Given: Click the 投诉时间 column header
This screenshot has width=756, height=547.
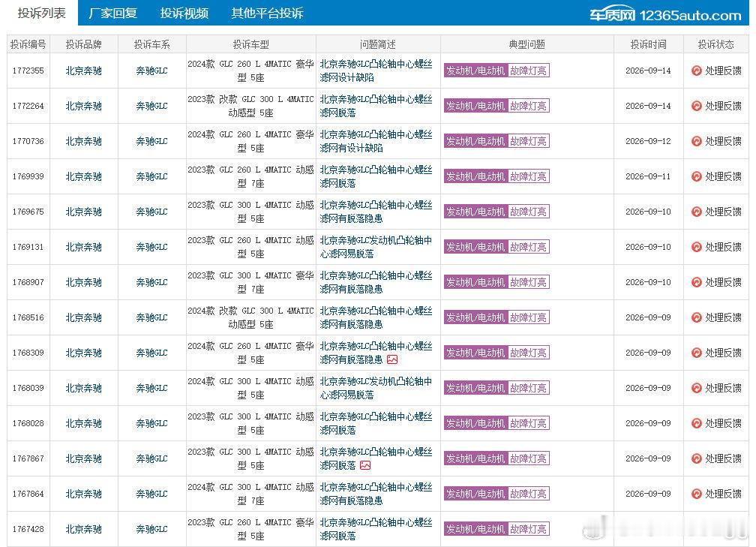Looking at the screenshot, I should [x=649, y=44].
